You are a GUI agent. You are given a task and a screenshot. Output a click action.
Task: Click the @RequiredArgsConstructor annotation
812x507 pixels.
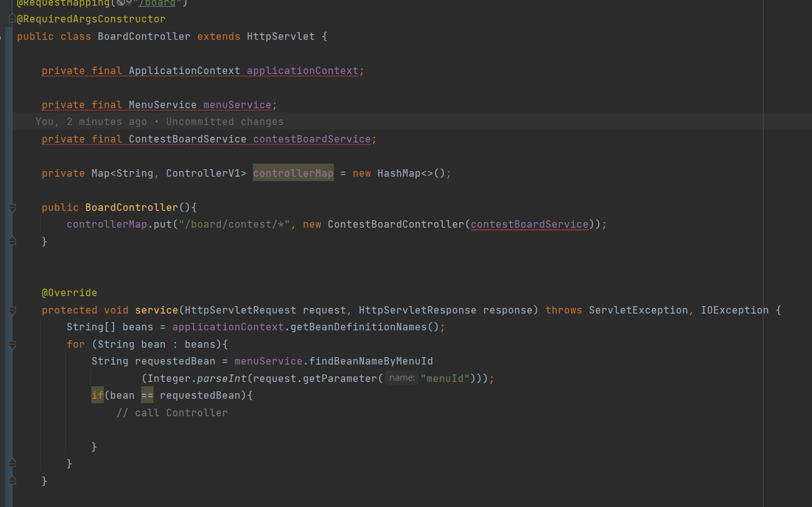[91, 19]
